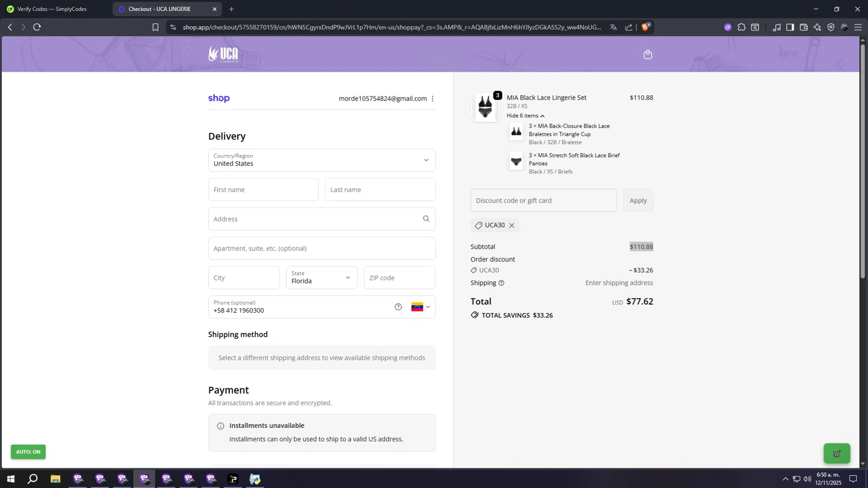Open the PyCharm taskbar icon

233,479
